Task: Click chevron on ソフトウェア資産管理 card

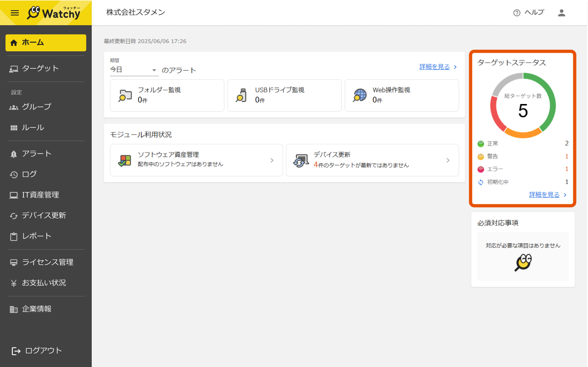Action: click(x=272, y=160)
